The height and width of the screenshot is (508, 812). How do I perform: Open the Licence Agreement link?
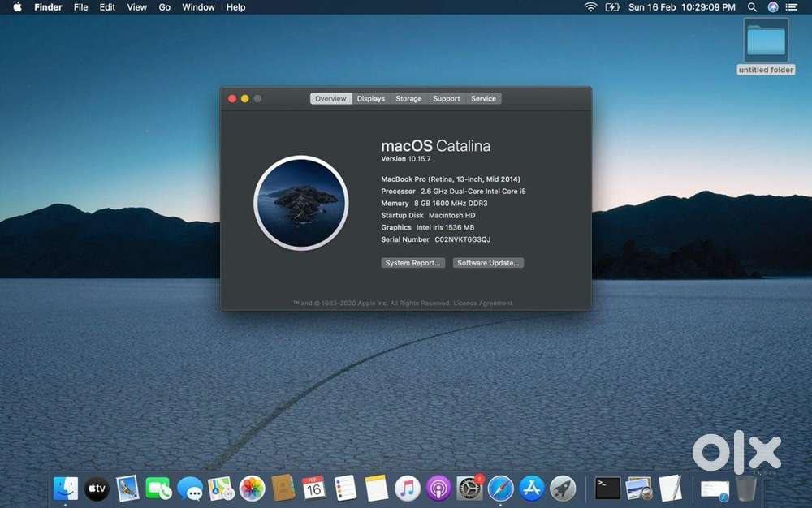coord(483,304)
